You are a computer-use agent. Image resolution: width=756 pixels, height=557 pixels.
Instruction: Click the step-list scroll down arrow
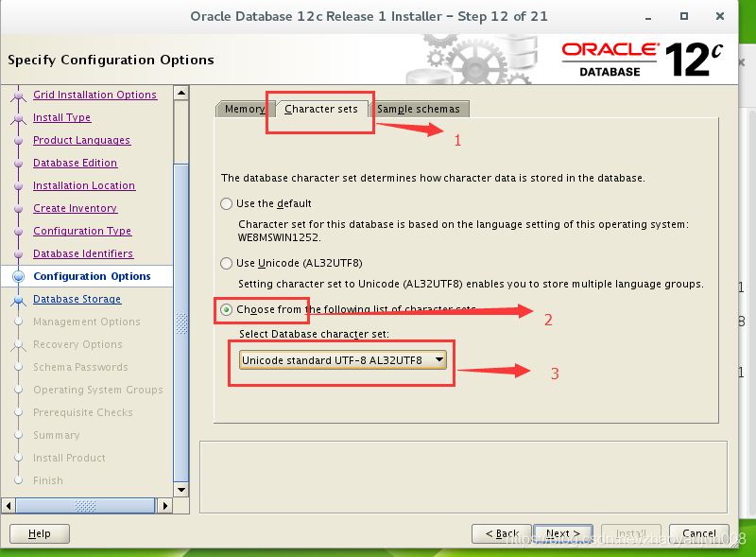[x=181, y=490]
